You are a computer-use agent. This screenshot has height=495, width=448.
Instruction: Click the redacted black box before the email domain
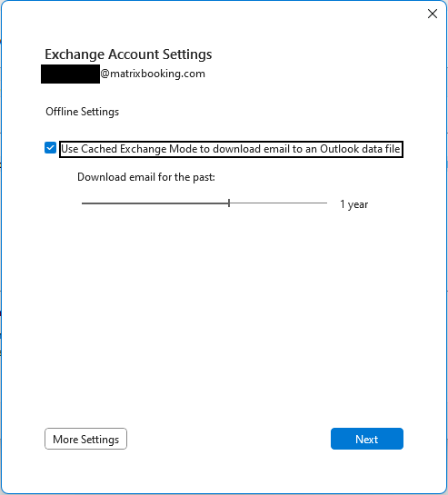pos(71,74)
